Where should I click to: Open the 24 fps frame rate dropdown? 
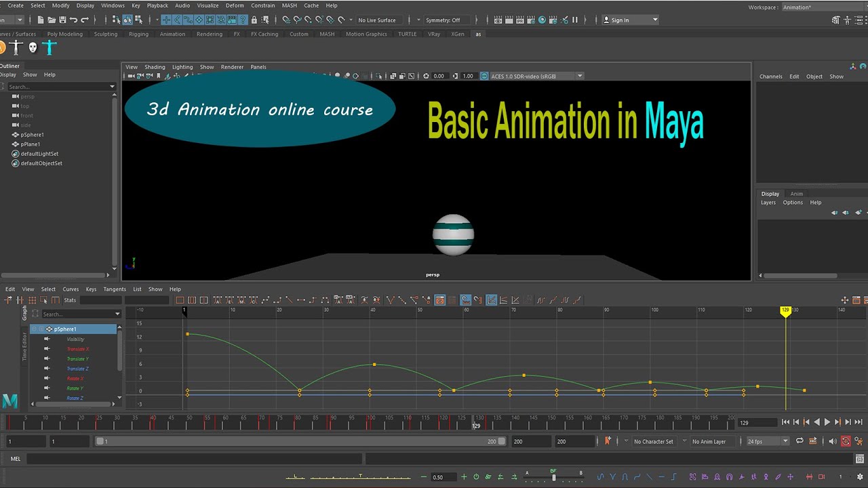point(768,441)
